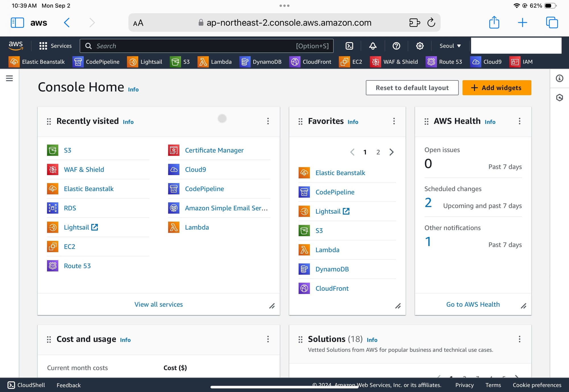Open the info panel icon on right rail
Screen dimensions: 569x392
point(559,78)
